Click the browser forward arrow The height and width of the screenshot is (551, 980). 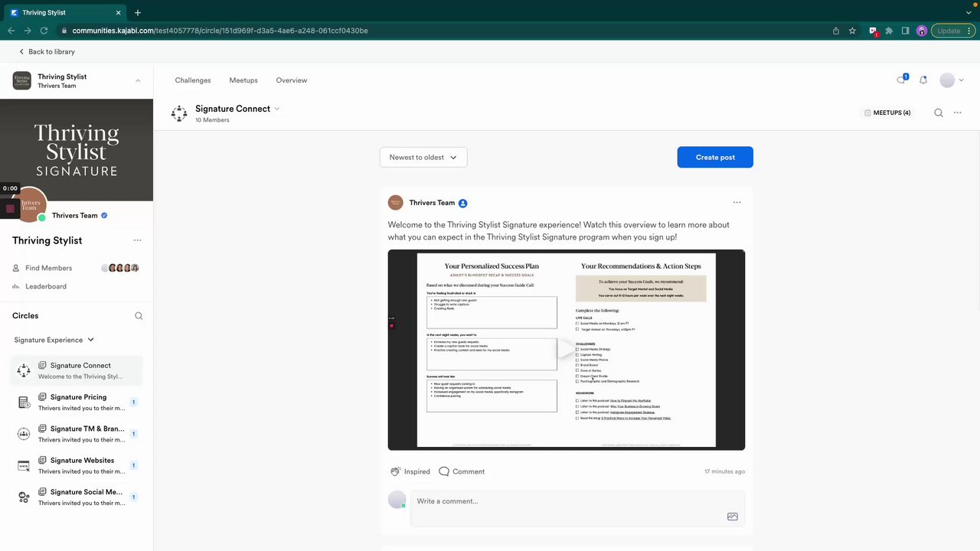(x=28, y=31)
